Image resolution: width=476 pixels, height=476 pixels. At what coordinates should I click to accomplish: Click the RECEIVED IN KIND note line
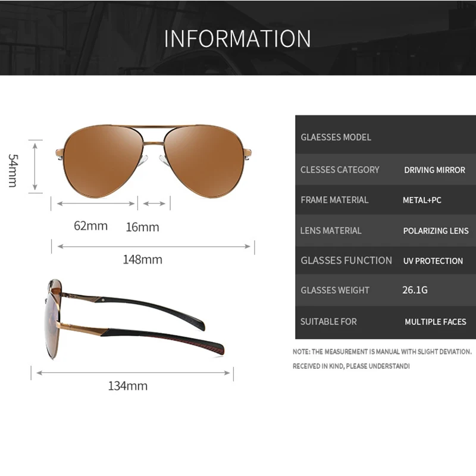pos(351,366)
